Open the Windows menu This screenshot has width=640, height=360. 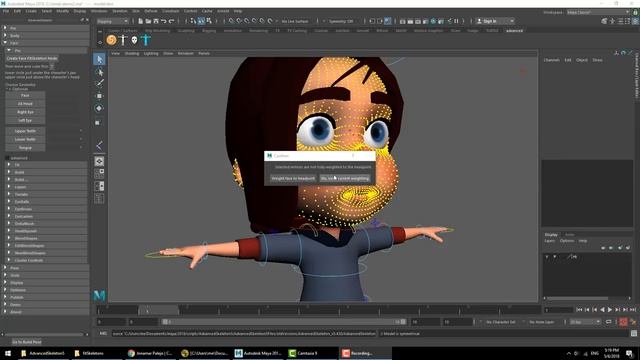click(99, 11)
